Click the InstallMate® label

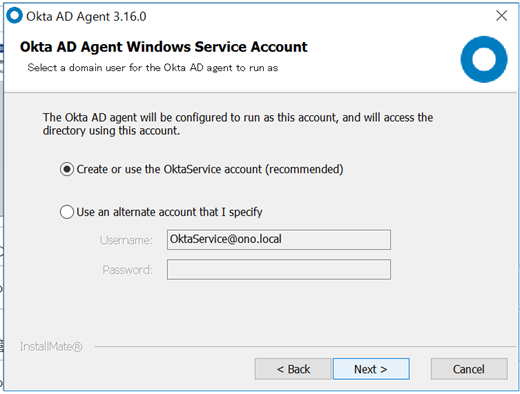(51, 347)
